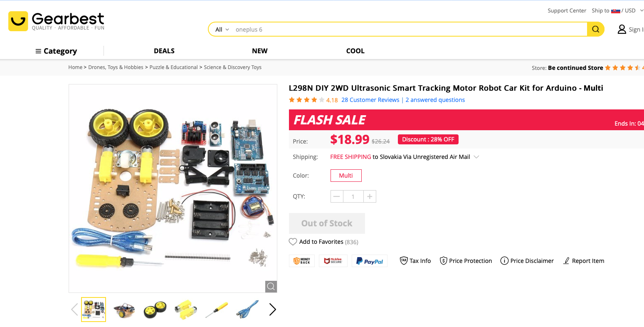The image size is (644, 327).
Task: Click the Price Disclaimer info icon
Action: [504, 261]
